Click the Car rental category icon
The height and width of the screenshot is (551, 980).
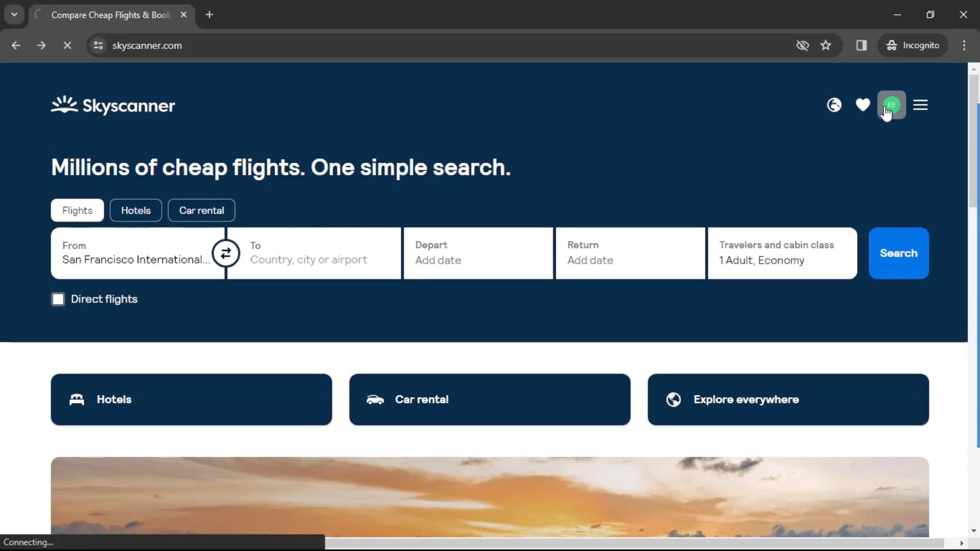[374, 399]
